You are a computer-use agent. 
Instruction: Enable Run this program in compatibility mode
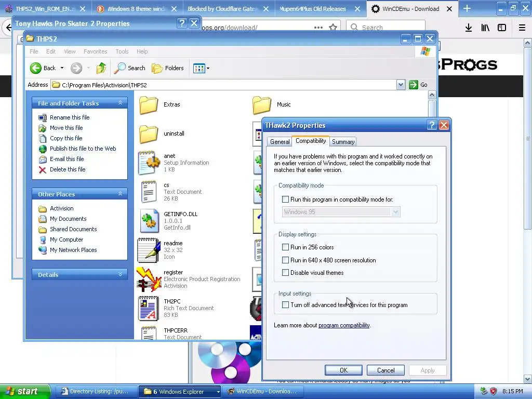coord(285,199)
